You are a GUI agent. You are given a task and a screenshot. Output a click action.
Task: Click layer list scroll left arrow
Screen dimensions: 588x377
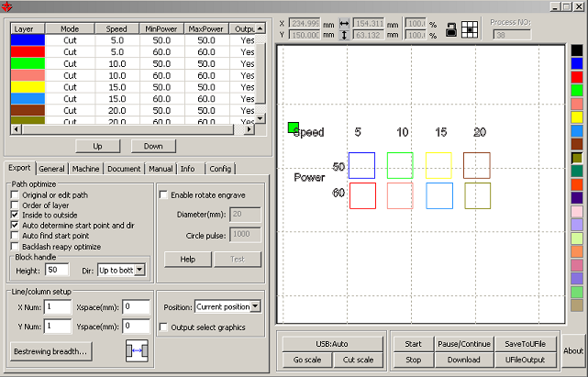(16, 129)
